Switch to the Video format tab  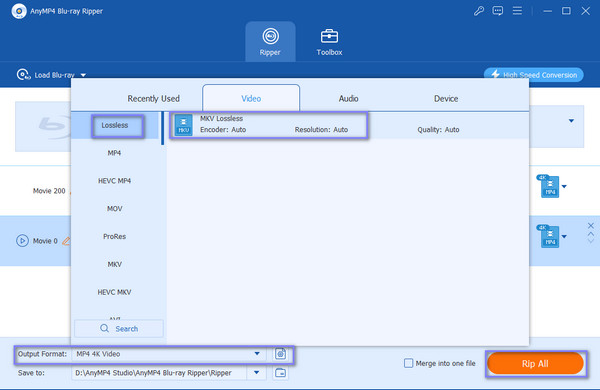251,98
